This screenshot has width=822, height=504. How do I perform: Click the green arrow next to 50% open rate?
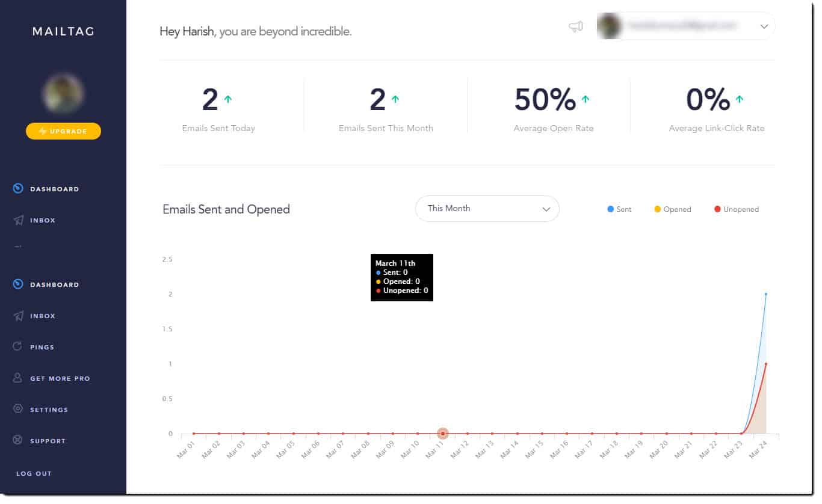click(x=586, y=99)
